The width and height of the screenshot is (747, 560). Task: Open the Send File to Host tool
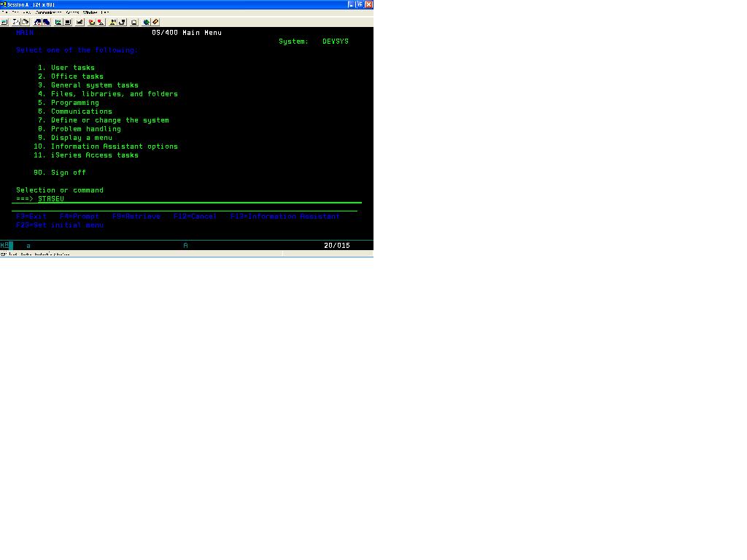point(38,22)
